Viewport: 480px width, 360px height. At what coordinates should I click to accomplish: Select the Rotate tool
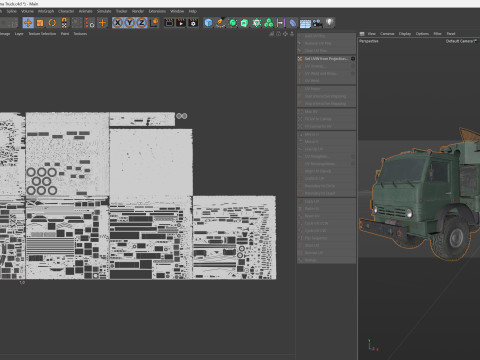point(52,23)
